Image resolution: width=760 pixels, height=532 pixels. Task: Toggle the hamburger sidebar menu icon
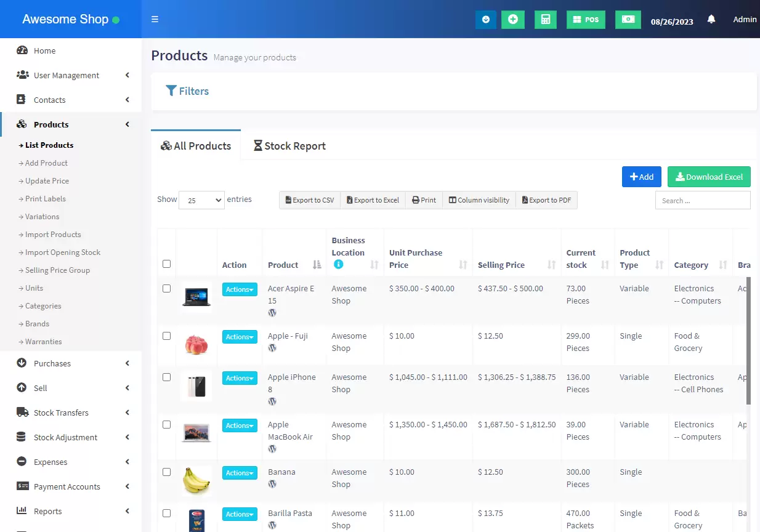[155, 19]
